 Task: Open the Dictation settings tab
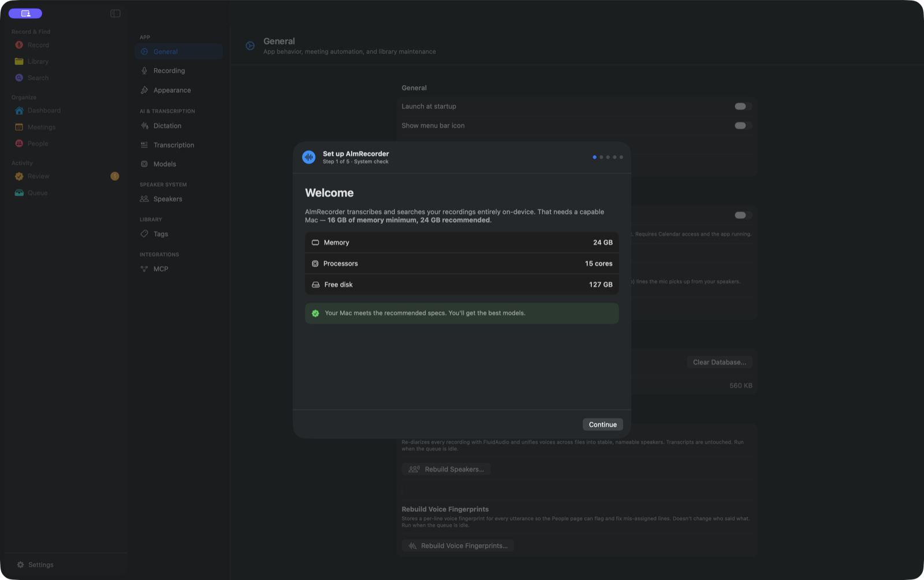179,125
